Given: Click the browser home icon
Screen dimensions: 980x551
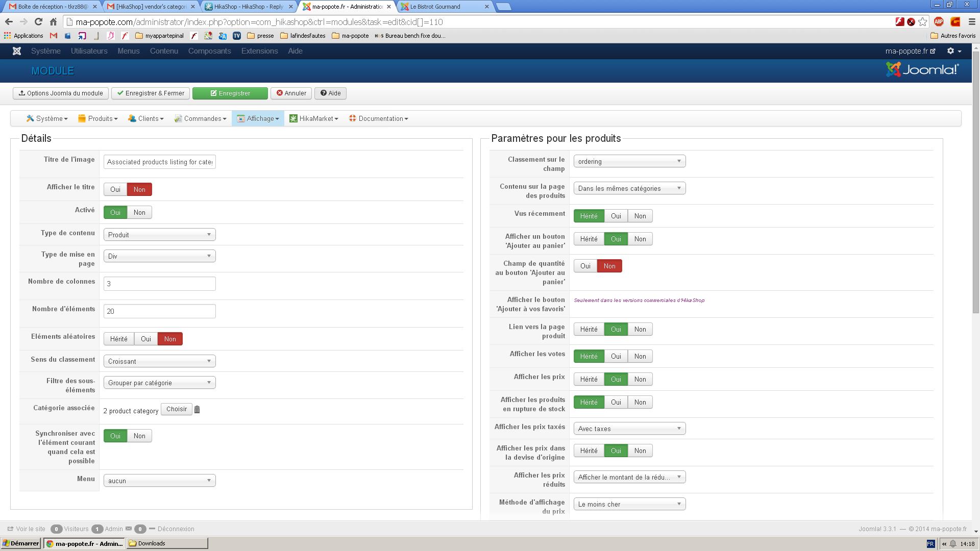Looking at the screenshot, I should [x=53, y=22].
